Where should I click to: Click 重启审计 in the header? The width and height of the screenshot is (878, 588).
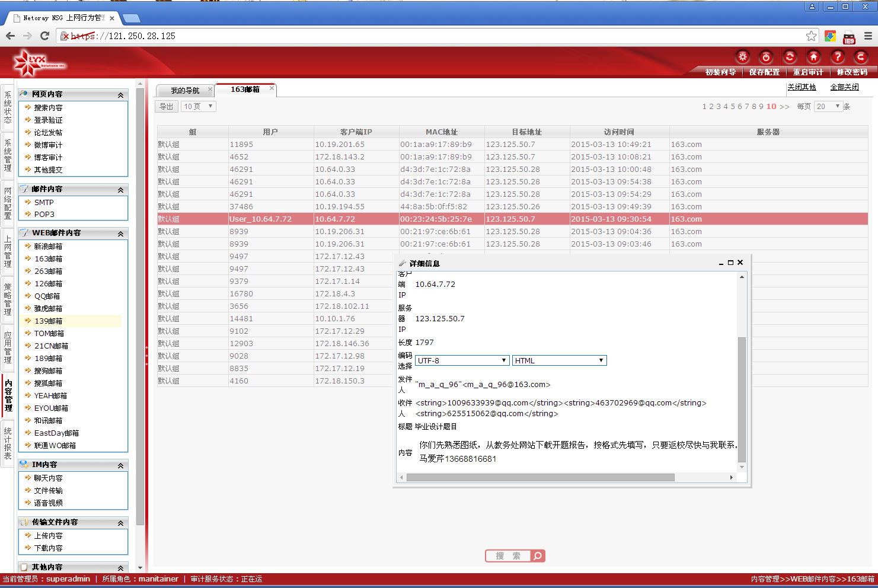click(x=808, y=72)
